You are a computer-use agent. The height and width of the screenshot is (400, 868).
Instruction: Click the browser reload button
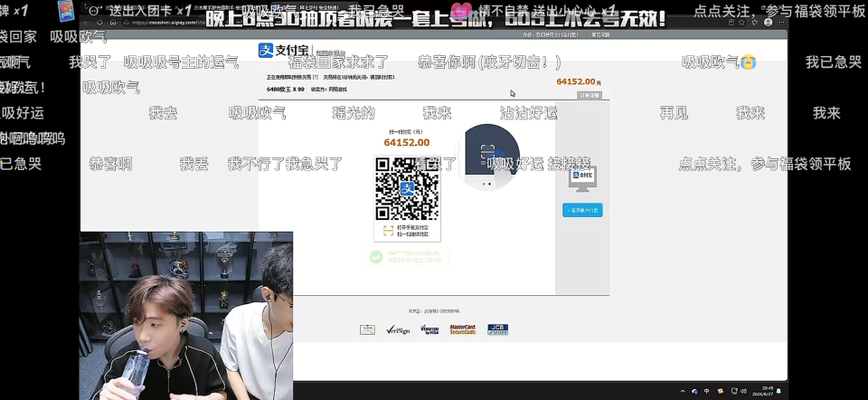pos(99,22)
